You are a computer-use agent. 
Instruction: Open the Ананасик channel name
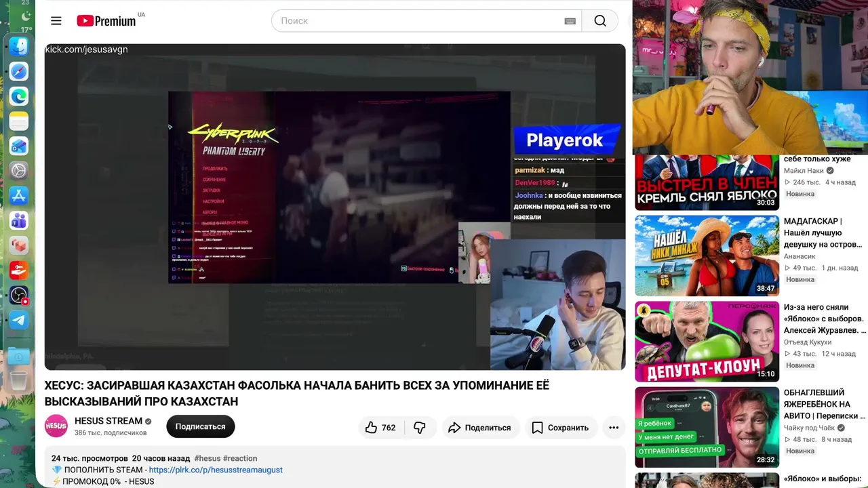pyautogui.click(x=800, y=256)
